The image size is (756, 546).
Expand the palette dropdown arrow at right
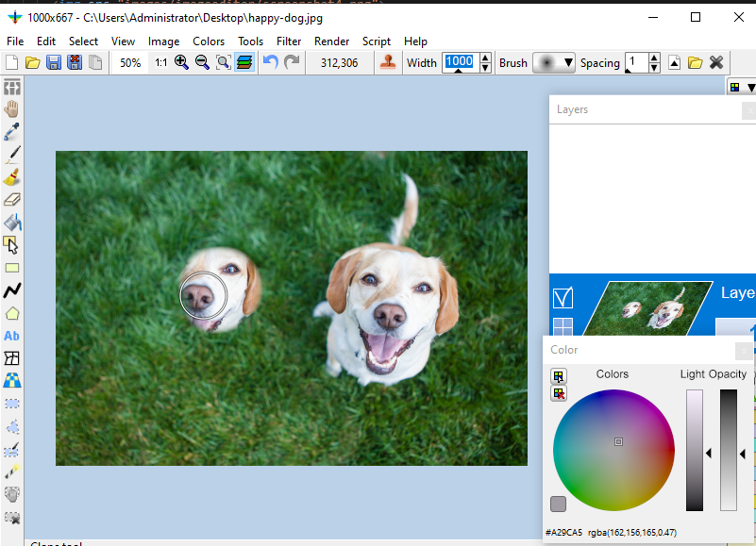(x=750, y=88)
